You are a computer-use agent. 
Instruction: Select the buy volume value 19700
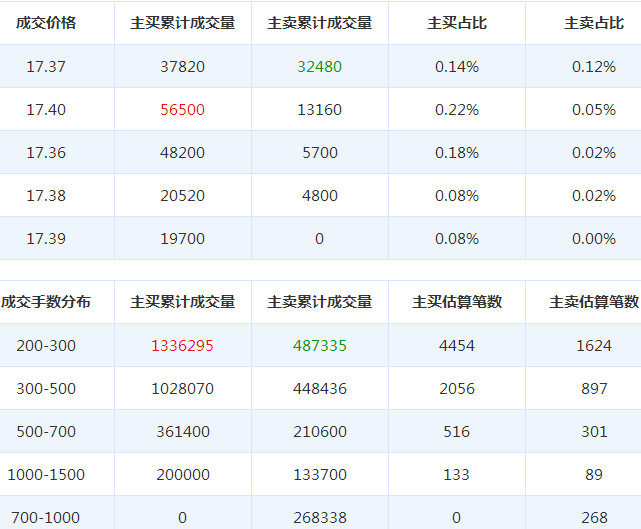[183, 238]
